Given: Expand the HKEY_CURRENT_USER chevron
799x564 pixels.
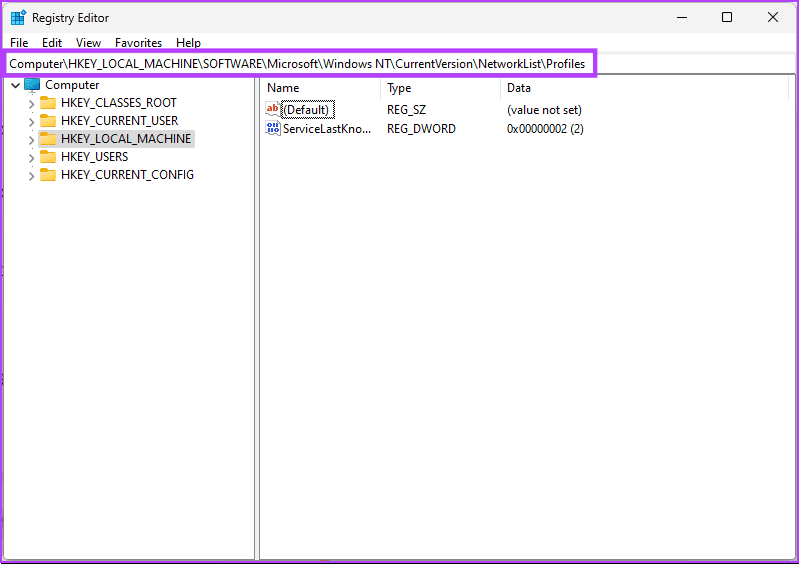Looking at the screenshot, I should 31,122.
